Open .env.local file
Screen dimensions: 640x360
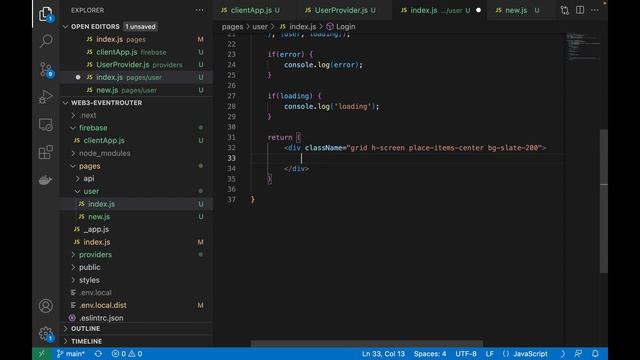(137, 293)
